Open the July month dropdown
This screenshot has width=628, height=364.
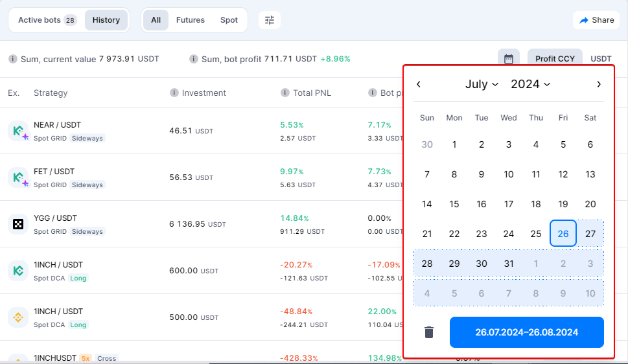(482, 84)
